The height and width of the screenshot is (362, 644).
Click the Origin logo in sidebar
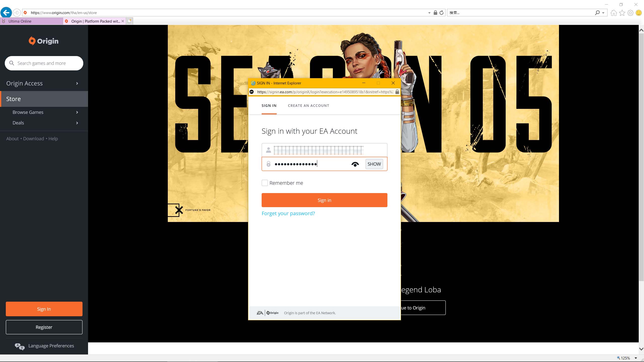[x=44, y=41]
